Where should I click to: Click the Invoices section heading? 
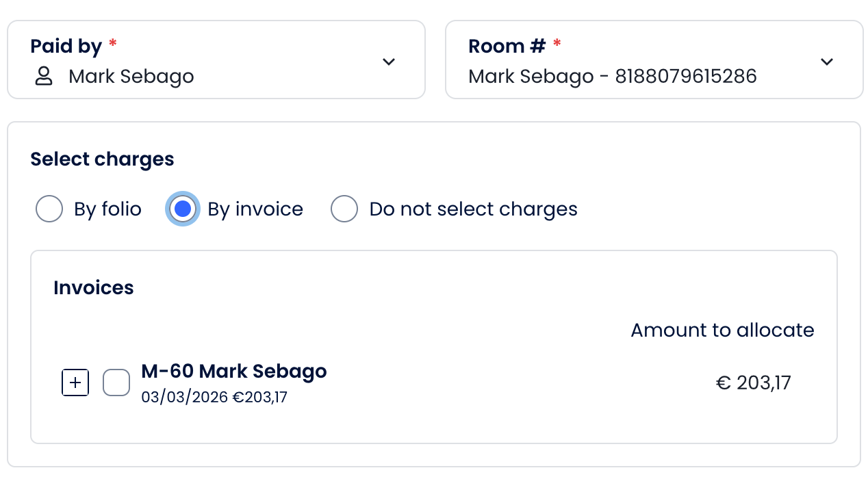94,287
